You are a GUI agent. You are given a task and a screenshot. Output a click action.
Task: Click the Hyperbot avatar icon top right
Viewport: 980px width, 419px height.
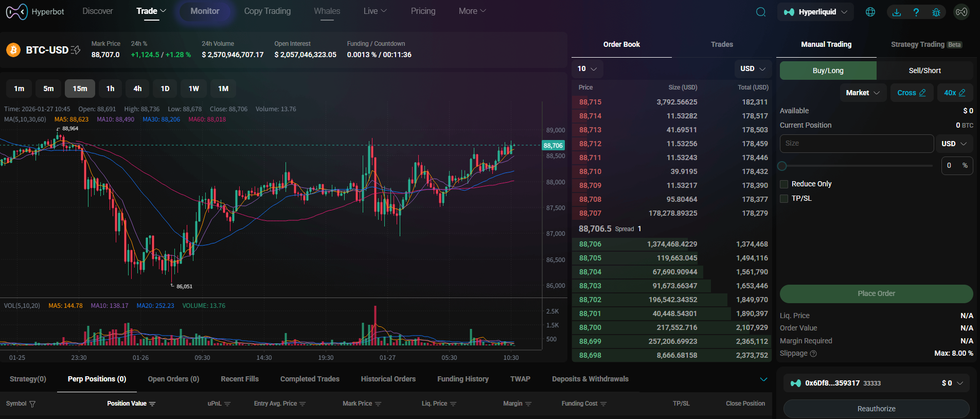click(x=961, y=12)
